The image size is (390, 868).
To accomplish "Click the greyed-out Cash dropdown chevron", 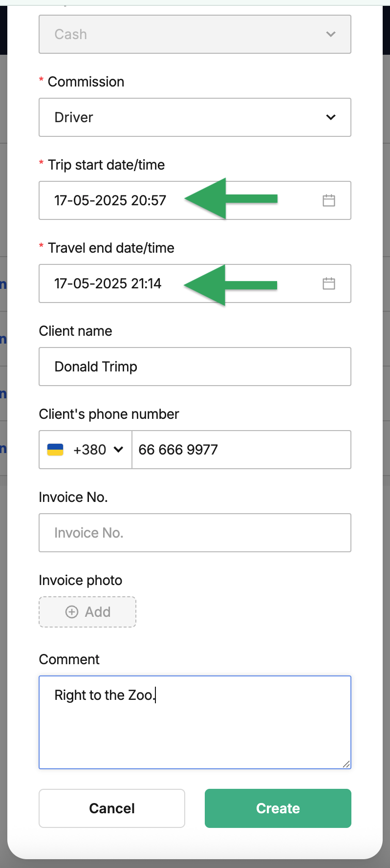I will [331, 34].
